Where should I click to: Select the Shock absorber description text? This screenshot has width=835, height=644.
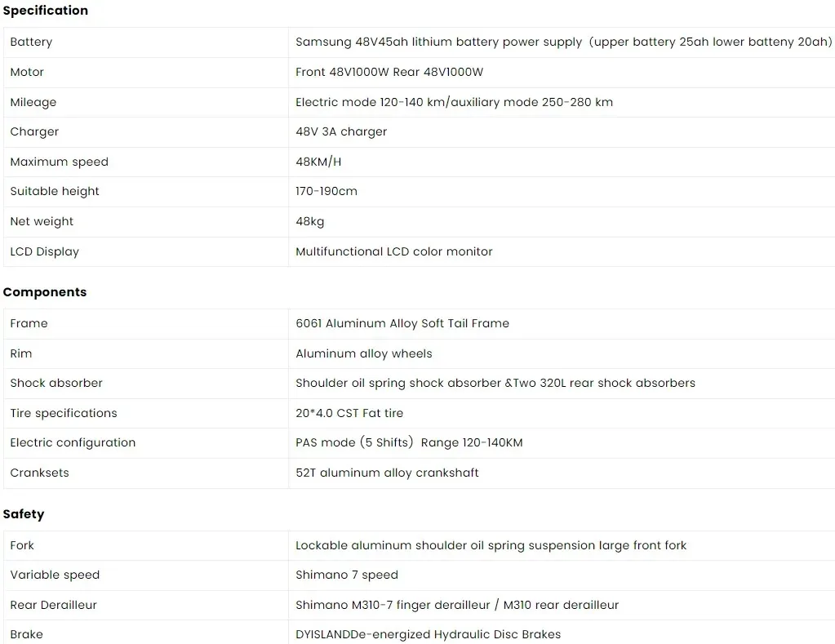pyautogui.click(x=495, y=383)
